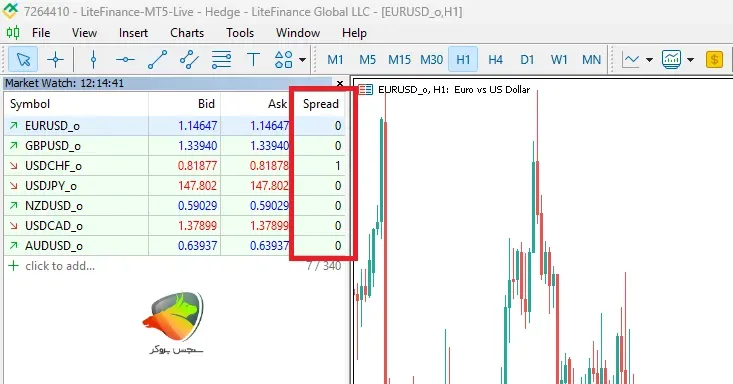This screenshot has height=384, width=733.
Task: Click the chart's one-click trading icon
Action: (x=366, y=89)
